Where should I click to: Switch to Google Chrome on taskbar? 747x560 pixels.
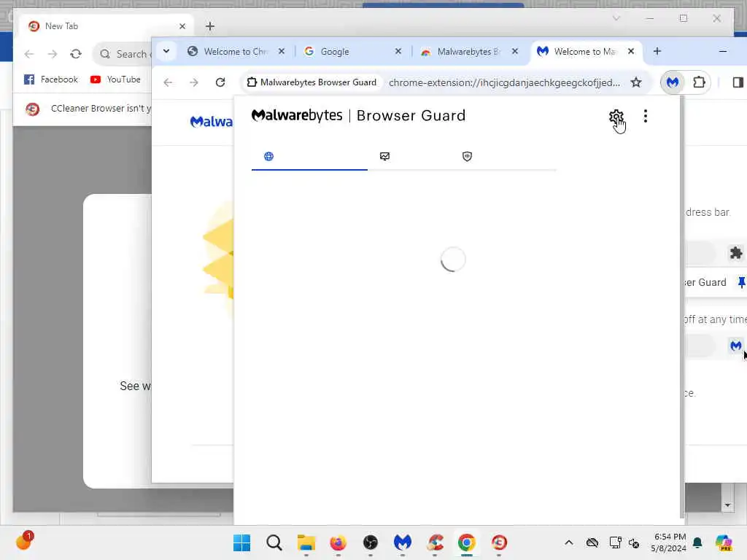click(467, 542)
